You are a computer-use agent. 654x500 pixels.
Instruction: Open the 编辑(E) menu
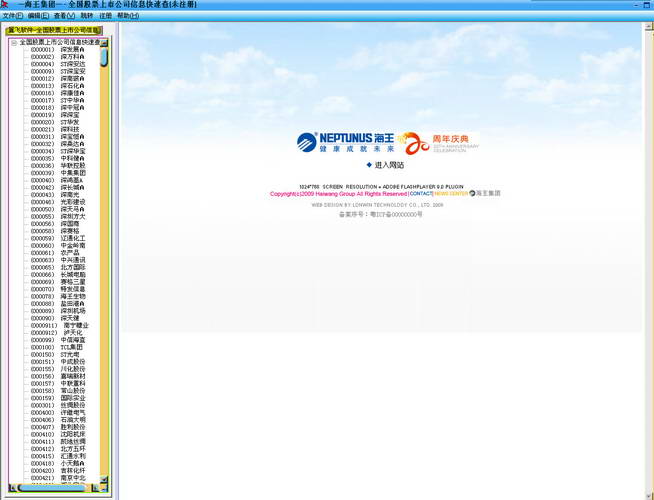[38, 16]
